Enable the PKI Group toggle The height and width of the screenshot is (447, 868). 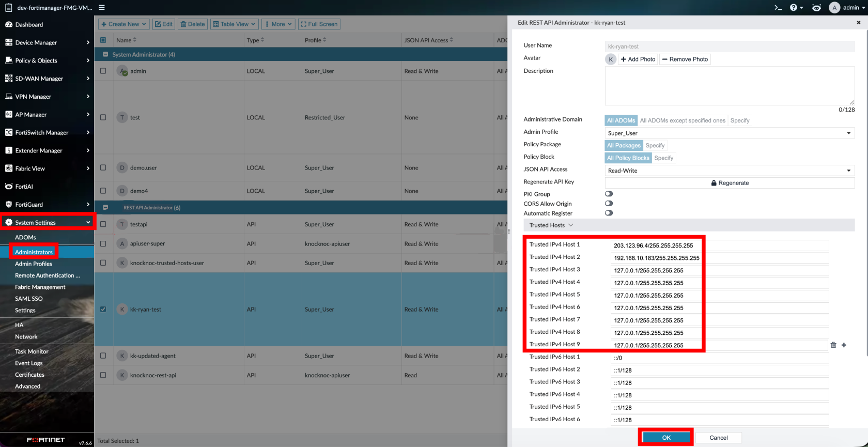pos(609,194)
